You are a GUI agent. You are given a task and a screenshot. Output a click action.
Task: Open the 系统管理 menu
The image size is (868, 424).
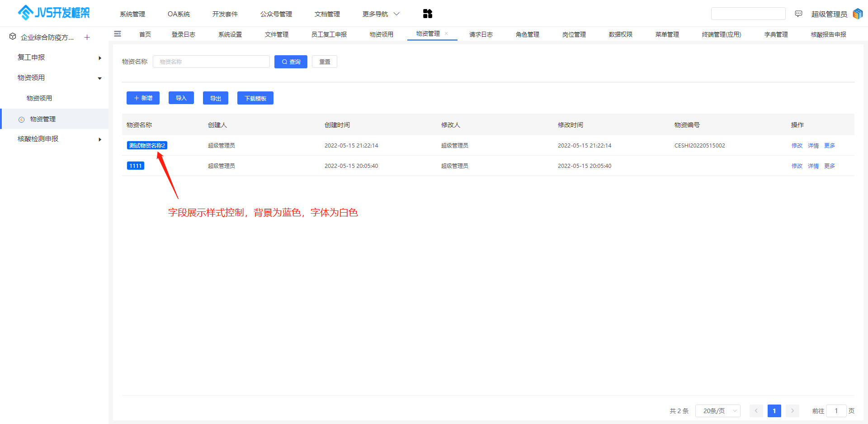[132, 14]
